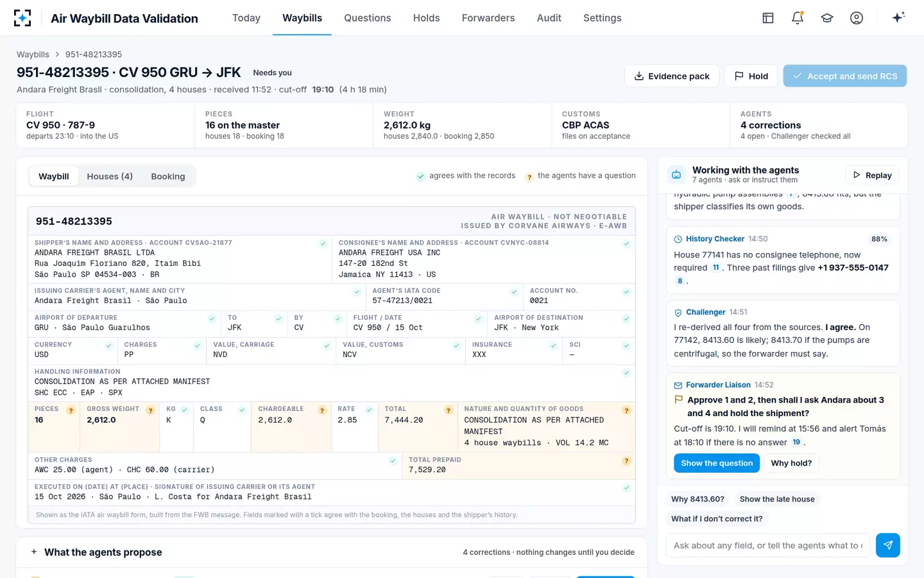Click the Ask about any field input
The image size is (924, 578).
(x=768, y=545)
